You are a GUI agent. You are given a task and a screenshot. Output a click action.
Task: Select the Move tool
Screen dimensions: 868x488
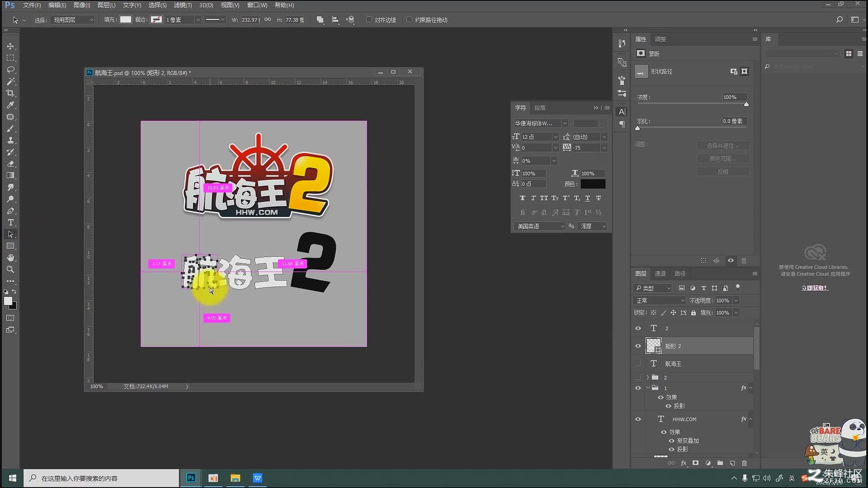10,47
